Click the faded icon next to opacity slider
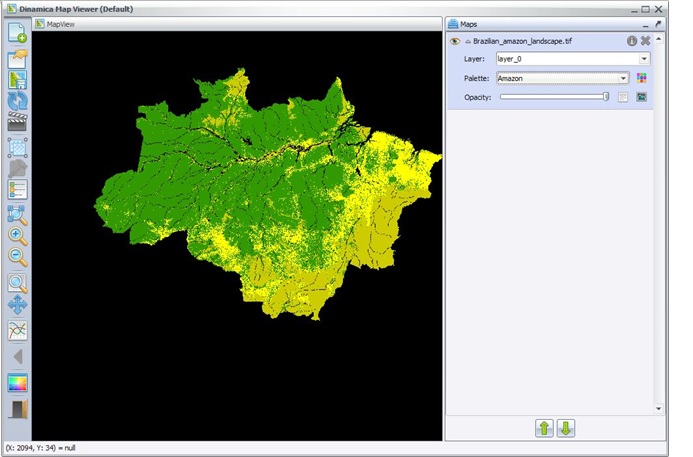693x457 pixels. [623, 97]
